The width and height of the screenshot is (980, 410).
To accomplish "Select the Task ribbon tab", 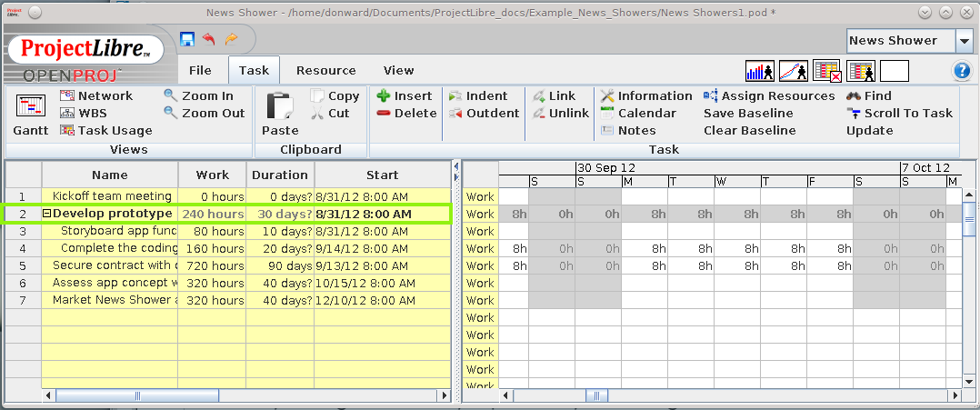I will pos(254,71).
